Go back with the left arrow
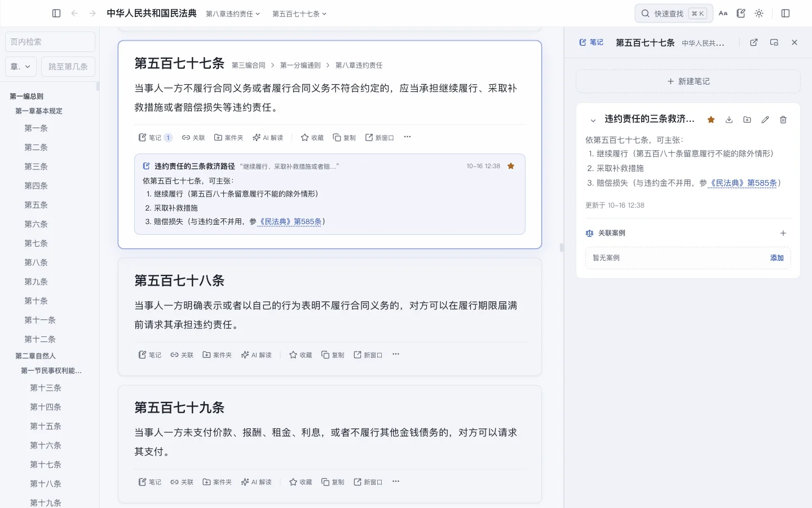812x508 pixels. 74,14
